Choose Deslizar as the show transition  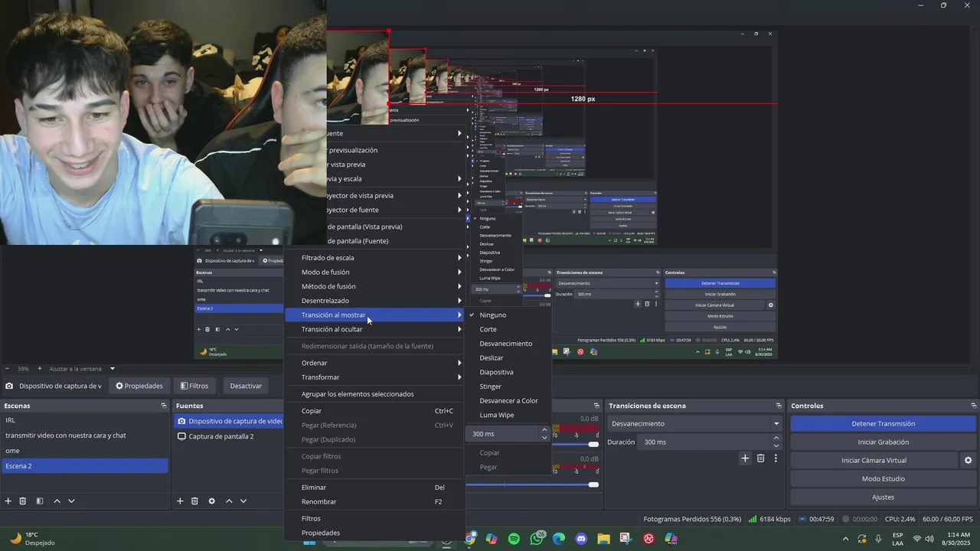click(x=508, y=358)
